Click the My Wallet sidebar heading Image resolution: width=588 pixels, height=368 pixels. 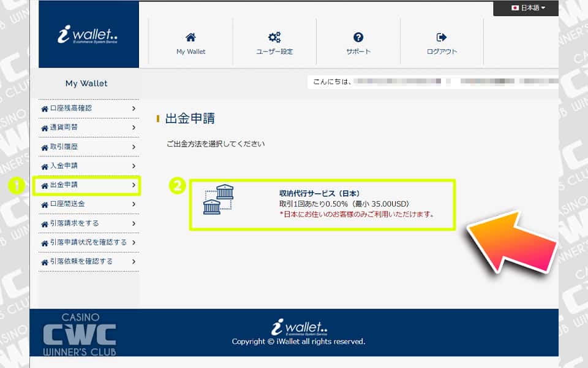86,83
